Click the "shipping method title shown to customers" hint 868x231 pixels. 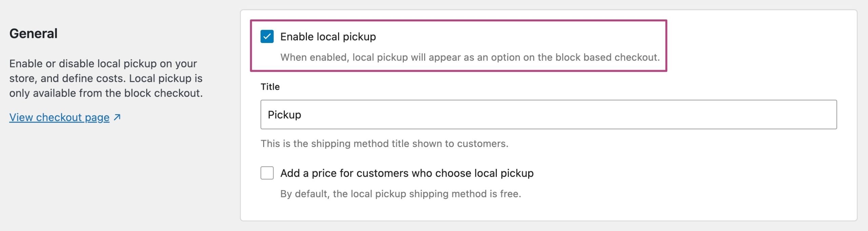point(384,144)
